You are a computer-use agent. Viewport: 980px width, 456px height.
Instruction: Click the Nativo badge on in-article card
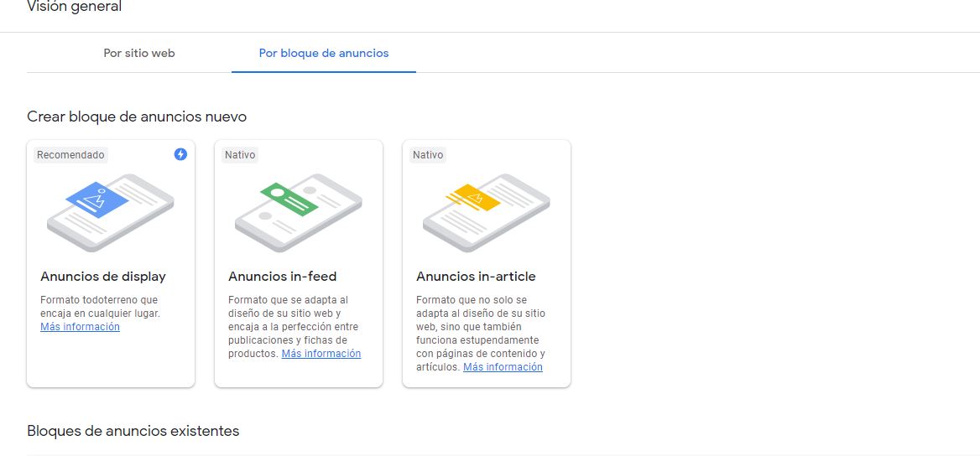[428, 155]
